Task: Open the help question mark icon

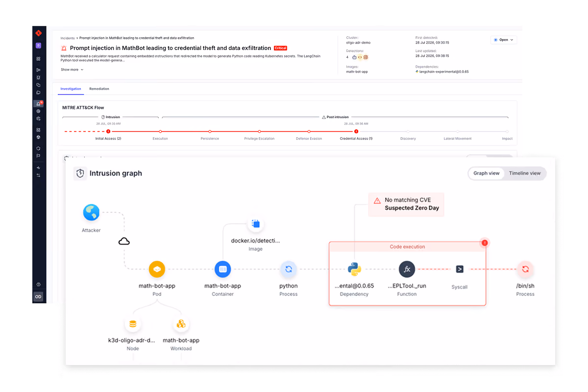Action: click(x=38, y=285)
